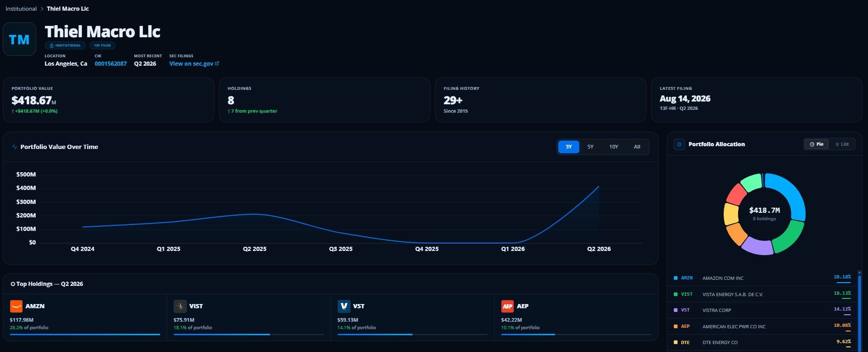Click the pie icon beside Portfolio Allocation title
Viewport: 868px width, 352px height.
point(679,144)
